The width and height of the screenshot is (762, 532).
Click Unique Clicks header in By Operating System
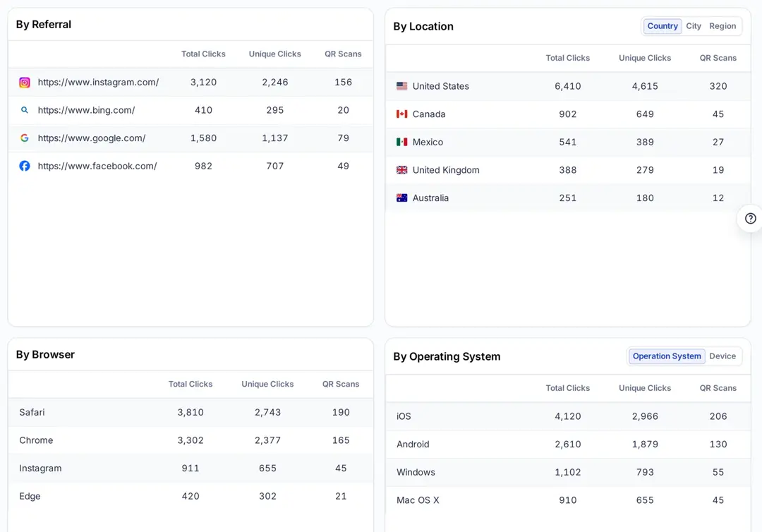coord(645,388)
